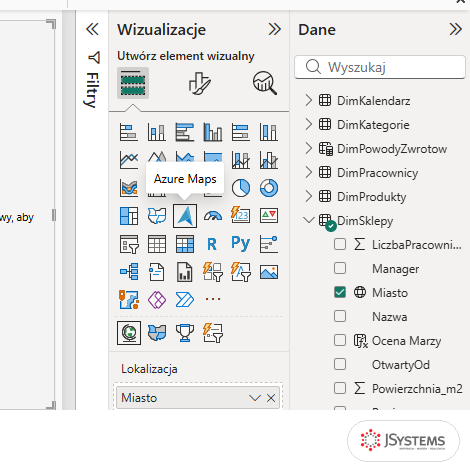Select the line chart visual
Screen dimensions: 470x472
[129, 160]
